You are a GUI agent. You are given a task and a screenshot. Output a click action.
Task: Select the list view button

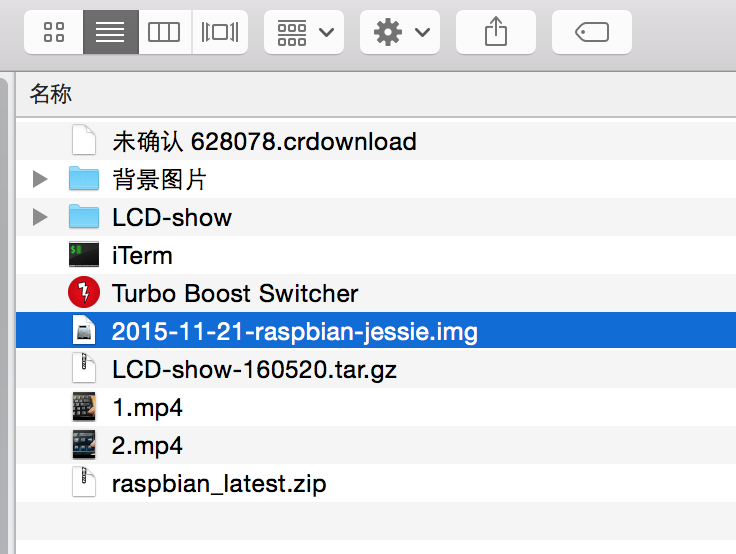click(x=111, y=32)
